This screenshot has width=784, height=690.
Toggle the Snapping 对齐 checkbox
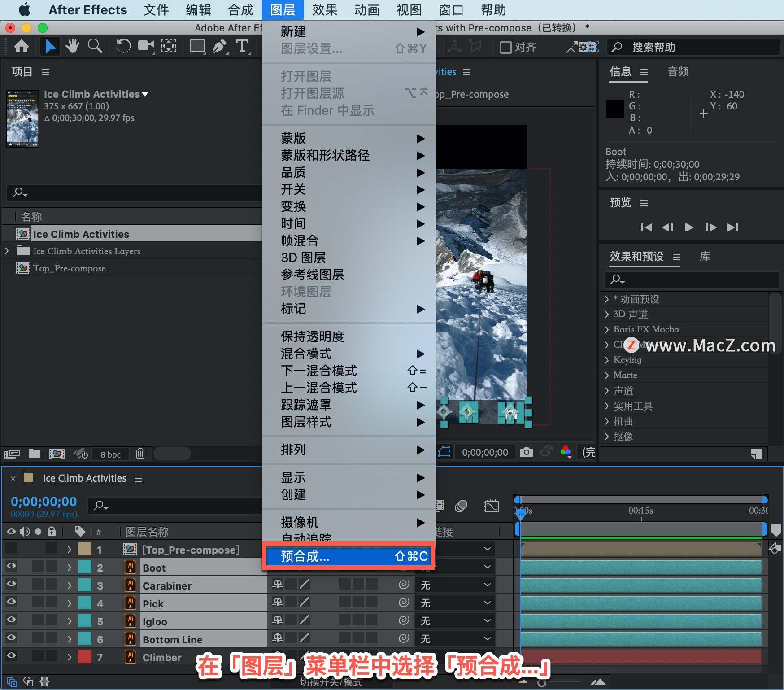point(506,48)
